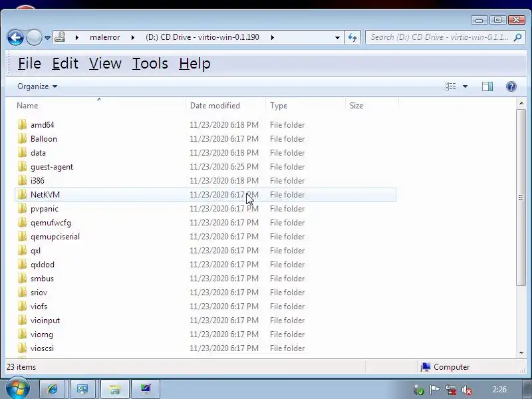The height and width of the screenshot is (399, 532).
Task: Open the Tools menu
Action: click(x=150, y=63)
